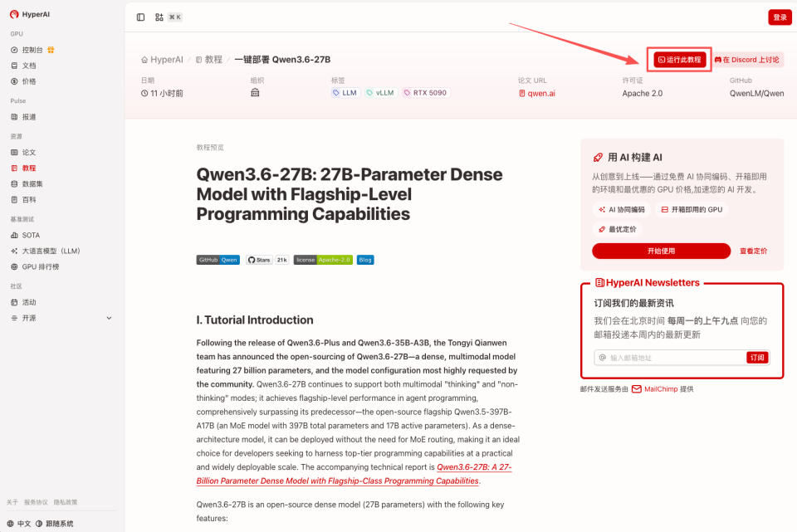This screenshot has height=532, width=797.
Task: Open QwenLM/Qwen GitHub link
Action: [757, 94]
